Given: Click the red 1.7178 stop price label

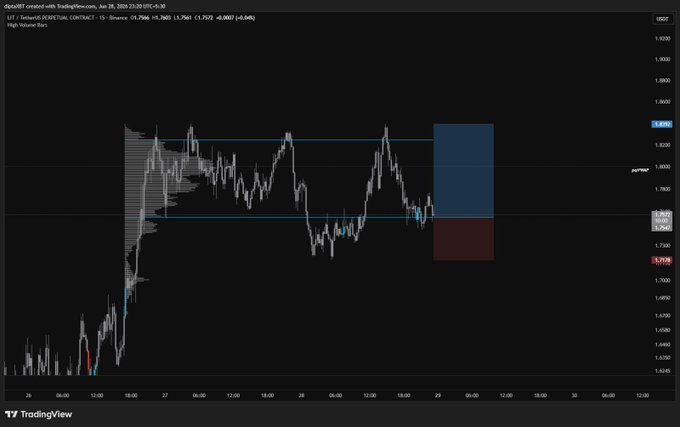Looking at the screenshot, I should [662, 260].
